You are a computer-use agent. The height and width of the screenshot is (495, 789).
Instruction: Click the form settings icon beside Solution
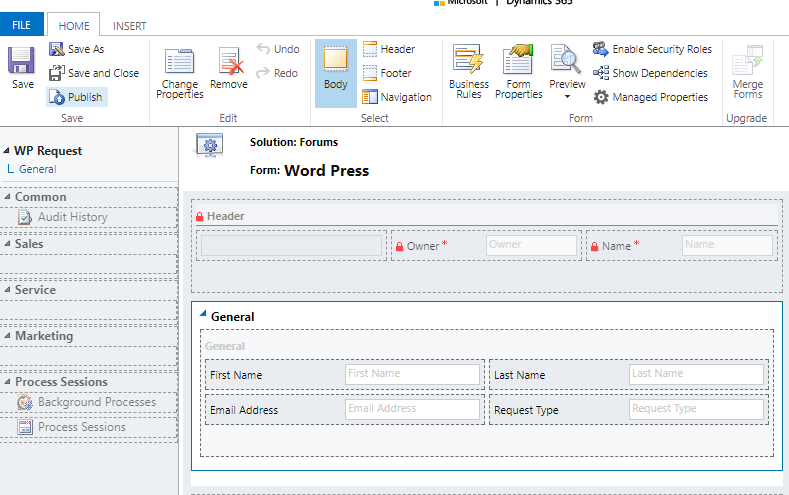[210, 146]
